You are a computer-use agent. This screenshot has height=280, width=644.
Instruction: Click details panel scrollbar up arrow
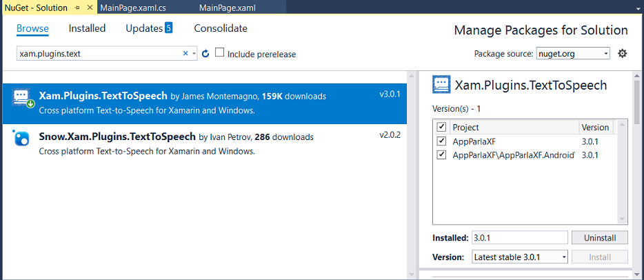[637, 76]
